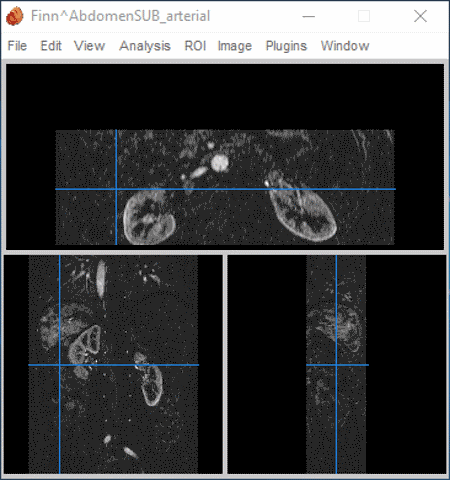Click the crosshair intersection in the sagittal view
The width and height of the screenshot is (450, 480).
pos(336,365)
